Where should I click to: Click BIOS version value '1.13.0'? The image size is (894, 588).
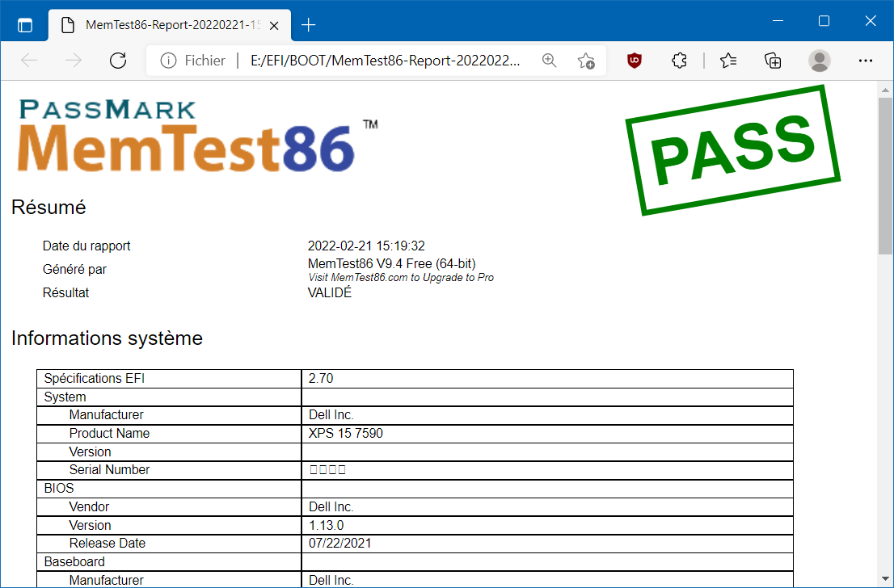(326, 525)
